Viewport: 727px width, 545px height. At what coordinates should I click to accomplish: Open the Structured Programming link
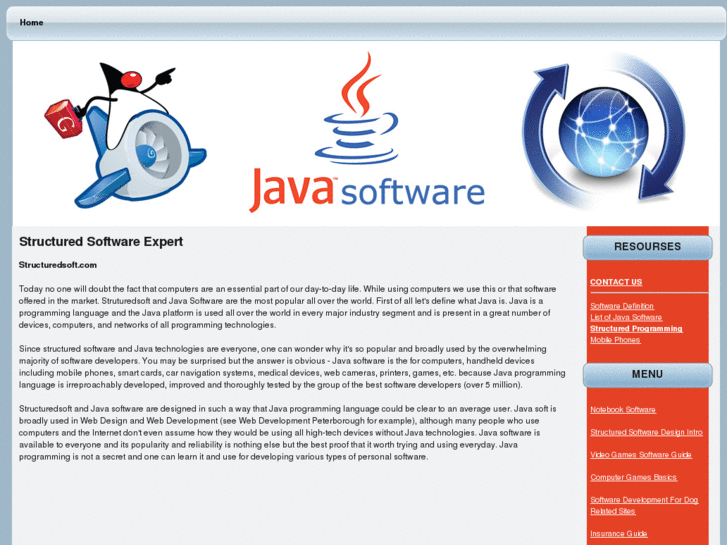(636, 328)
